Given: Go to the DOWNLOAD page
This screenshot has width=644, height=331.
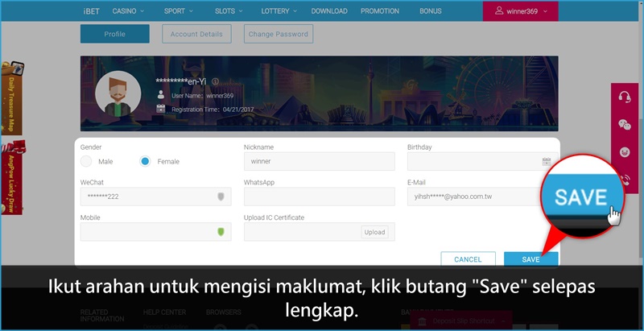Looking at the screenshot, I should (329, 11).
